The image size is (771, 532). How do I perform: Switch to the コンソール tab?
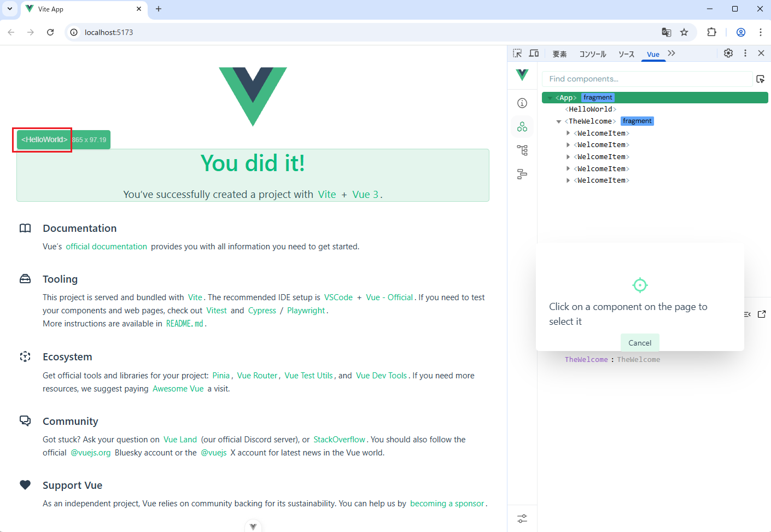tap(593, 54)
